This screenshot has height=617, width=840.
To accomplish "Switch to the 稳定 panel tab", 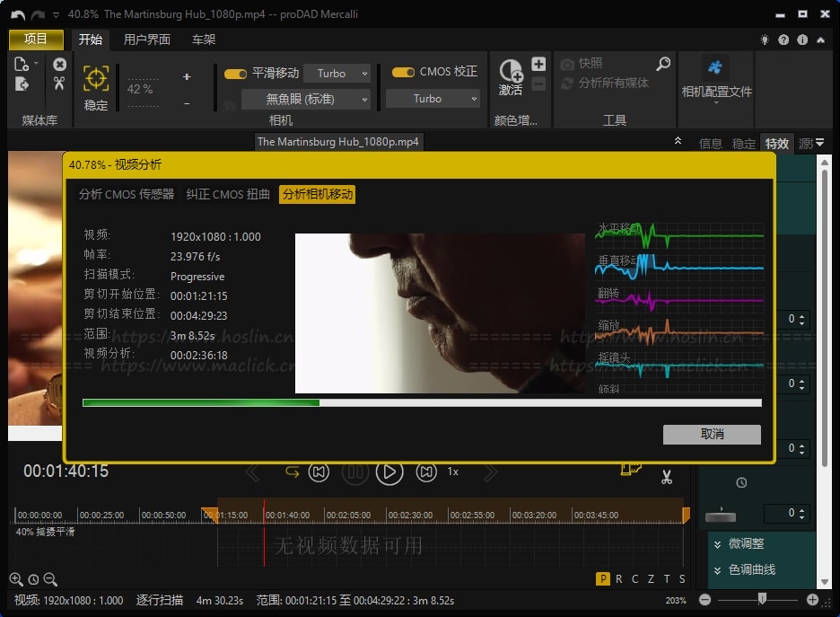I will (743, 144).
